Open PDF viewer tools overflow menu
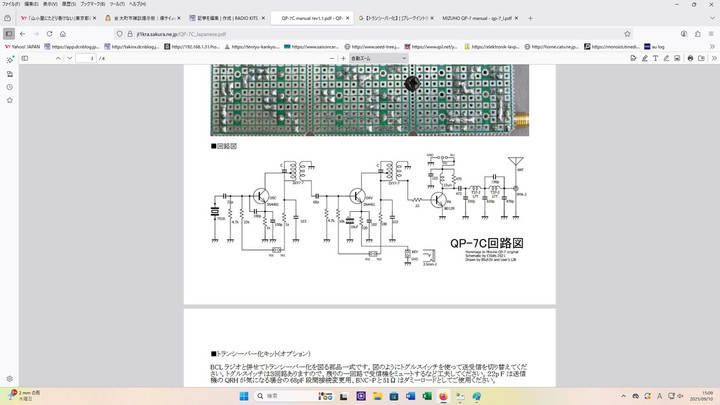Screen dimensions: 720x405 tap(714, 58)
